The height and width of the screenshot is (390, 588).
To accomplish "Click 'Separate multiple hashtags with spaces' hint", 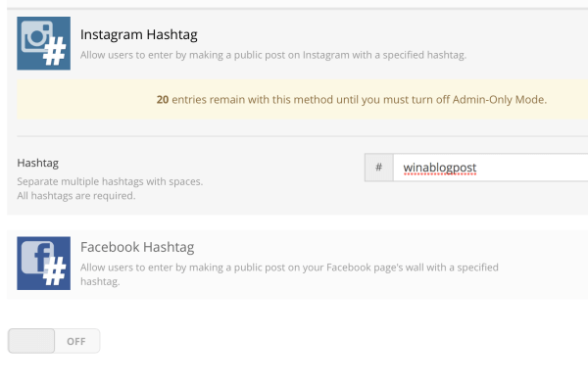I will coord(110,181).
